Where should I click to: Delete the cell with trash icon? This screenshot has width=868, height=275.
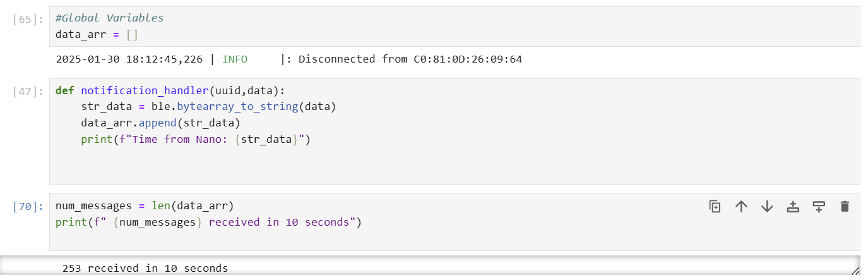tap(845, 206)
